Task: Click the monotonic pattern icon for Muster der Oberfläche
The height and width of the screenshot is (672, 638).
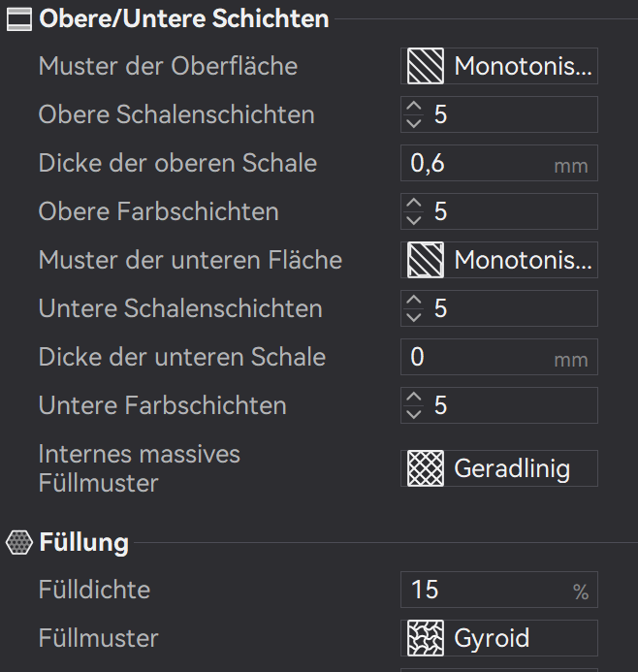Action: 425,67
